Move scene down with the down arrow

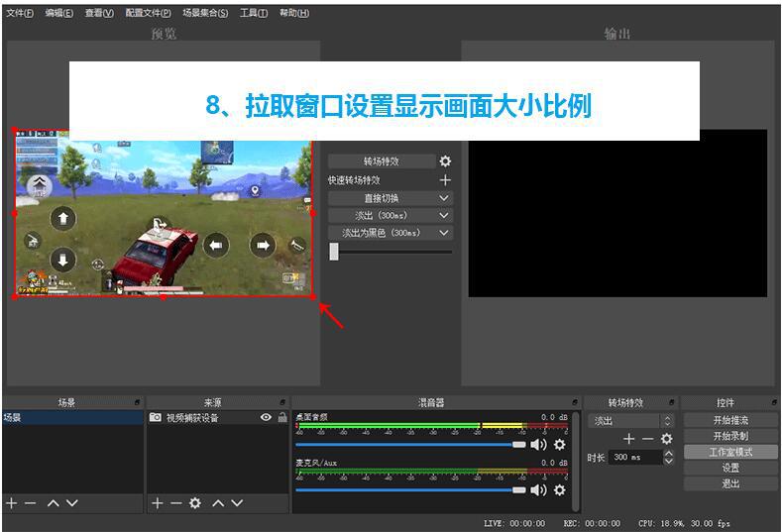click(72, 503)
